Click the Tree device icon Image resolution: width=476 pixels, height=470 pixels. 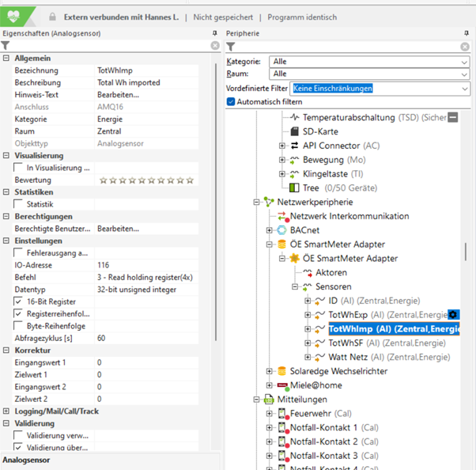[x=294, y=188]
